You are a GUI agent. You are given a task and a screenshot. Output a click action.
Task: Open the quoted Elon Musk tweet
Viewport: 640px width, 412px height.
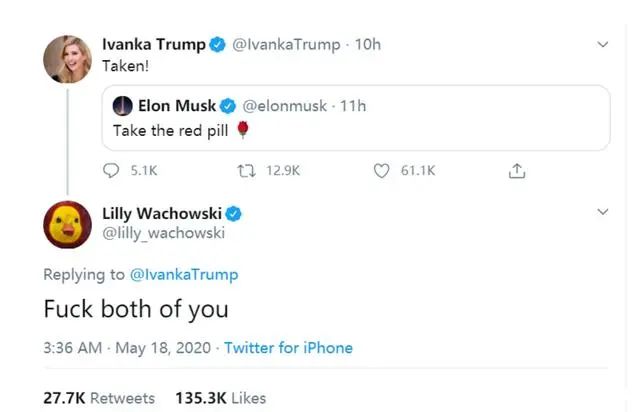(x=356, y=118)
